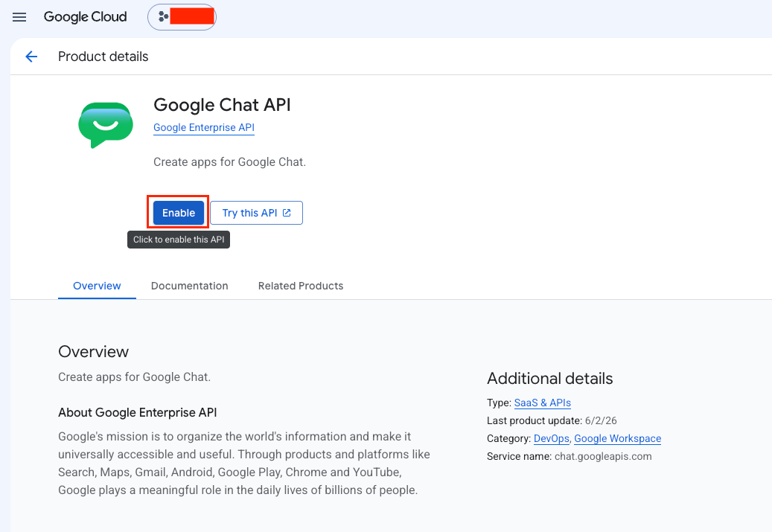Screen dimensions: 772x532
Task: Open the project picker
Action: point(182,17)
